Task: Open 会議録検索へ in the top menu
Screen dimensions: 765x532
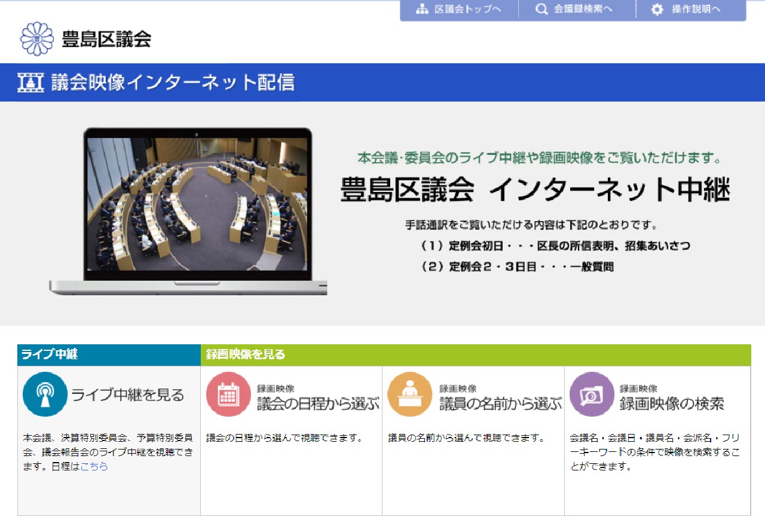Action: tap(583, 10)
